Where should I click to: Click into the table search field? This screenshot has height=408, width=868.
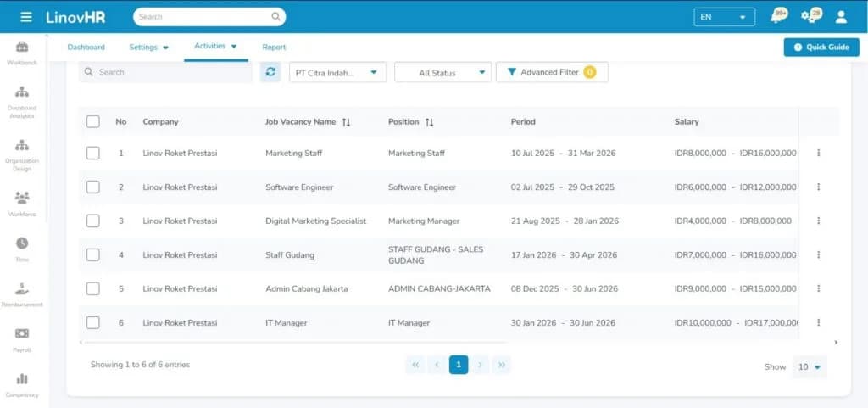(165, 72)
